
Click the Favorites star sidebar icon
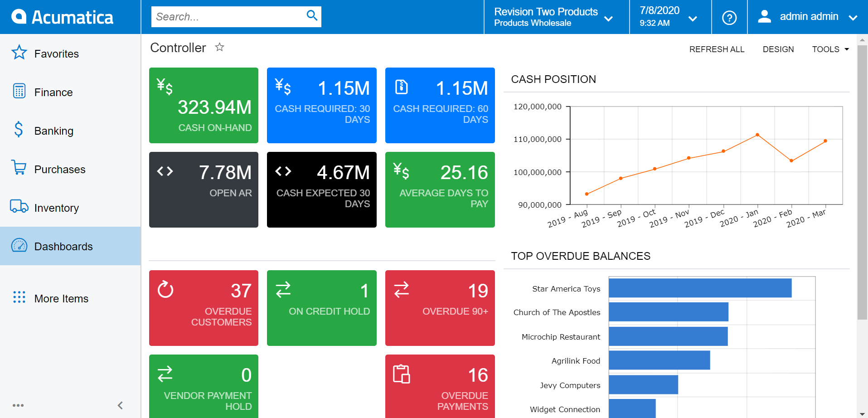19,53
